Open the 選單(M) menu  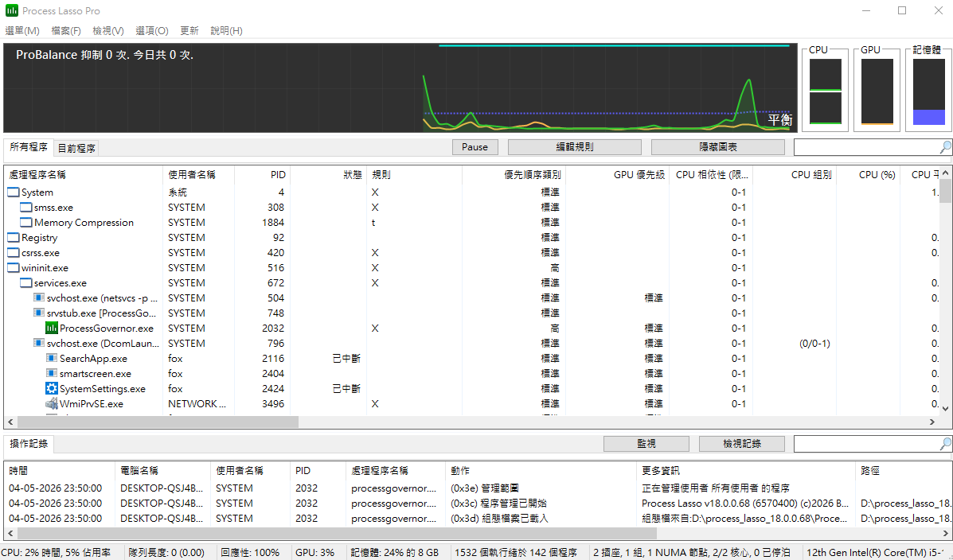[22, 31]
